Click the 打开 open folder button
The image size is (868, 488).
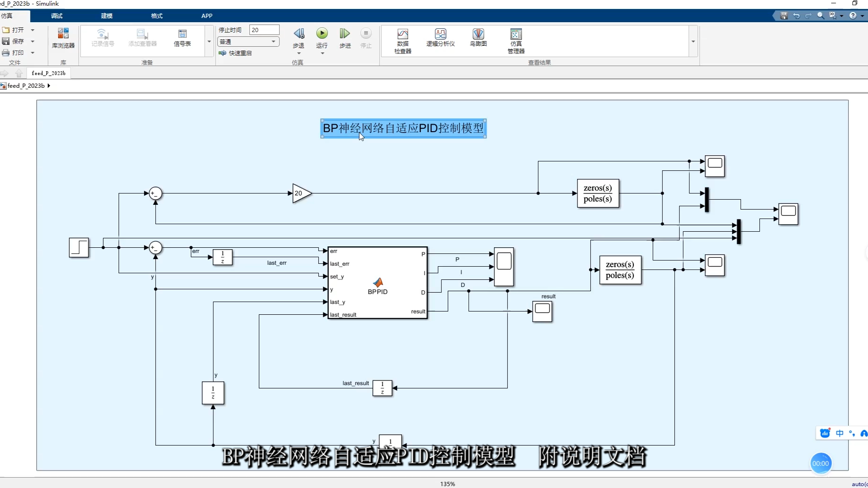click(13, 30)
